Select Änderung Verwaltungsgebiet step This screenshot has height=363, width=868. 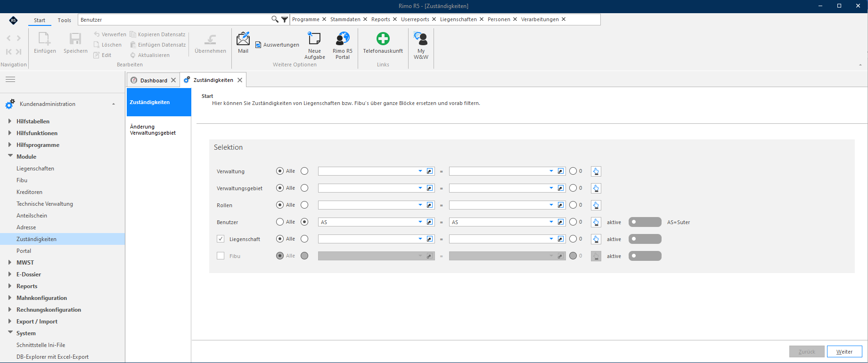153,130
